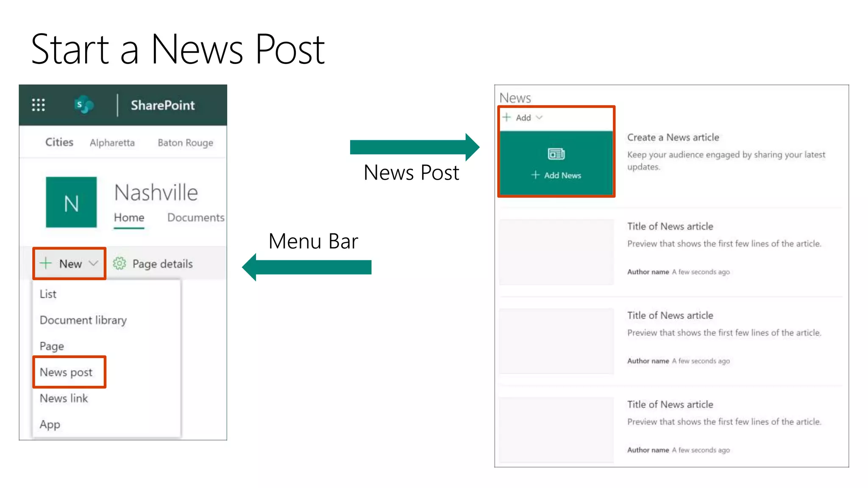The width and height of the screenshot is (868, 488).
Task: Open the app launcher waffle icon
Action: point(38,105)
